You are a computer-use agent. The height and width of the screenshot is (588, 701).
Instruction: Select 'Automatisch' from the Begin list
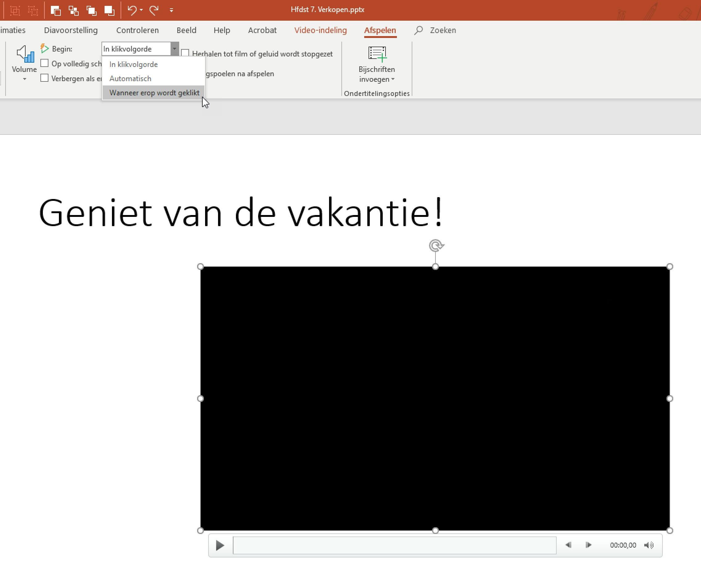pos(130,78)
